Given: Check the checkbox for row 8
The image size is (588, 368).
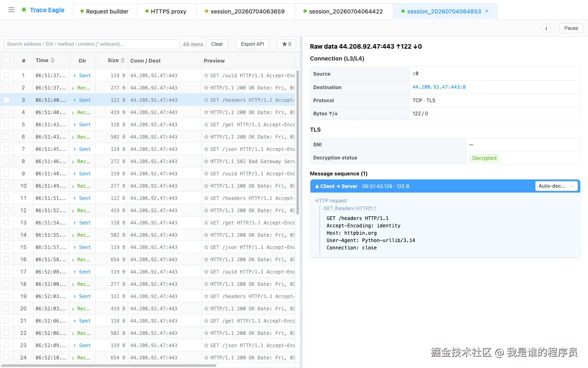Looking at the screenshot, I should [7, 161].
